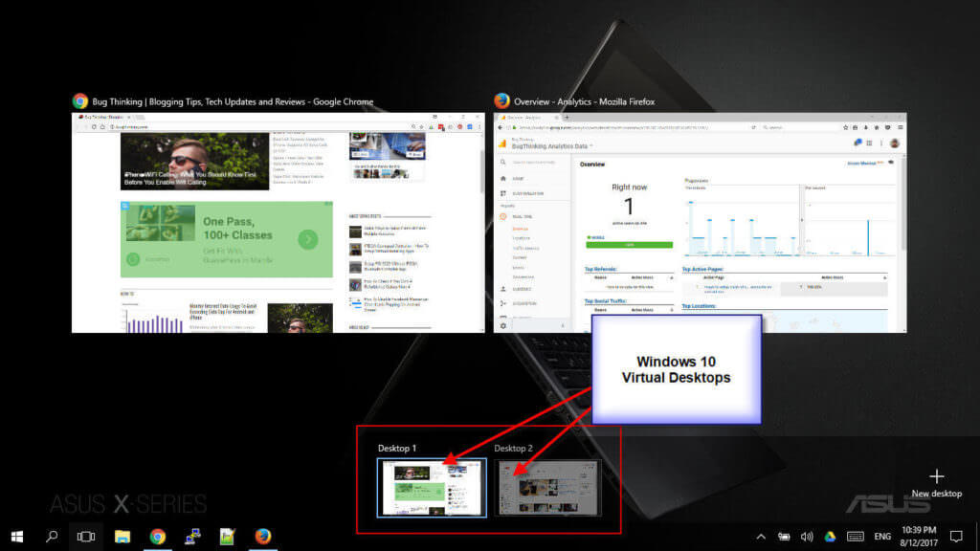Open the Google Drive tray icon
This screenshot has height=551, width=980.
pyautogui.click(x=830, y=537)
